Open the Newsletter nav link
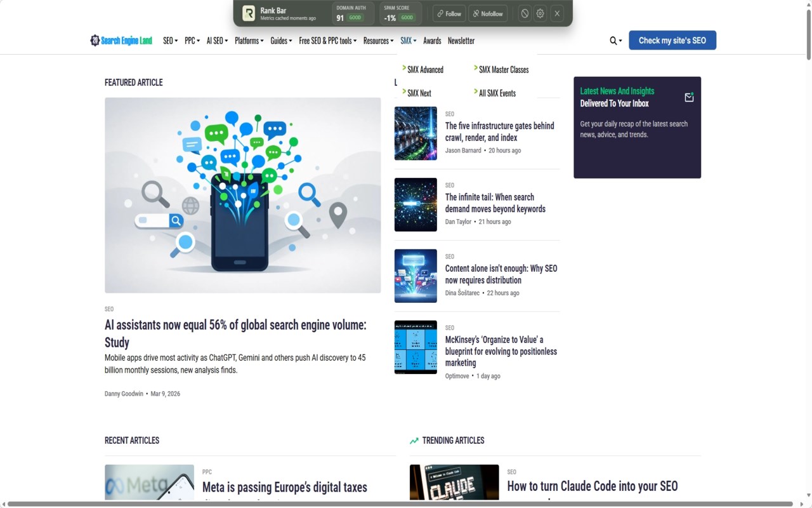This screenshot has height=508, width=812. click(461, 41)
